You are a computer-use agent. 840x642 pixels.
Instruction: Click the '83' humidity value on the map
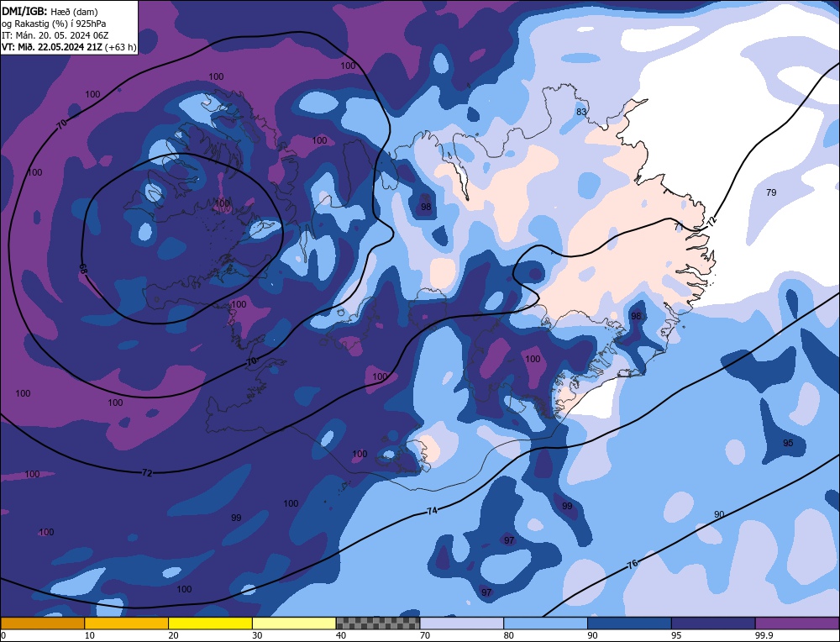click(581, 112)
